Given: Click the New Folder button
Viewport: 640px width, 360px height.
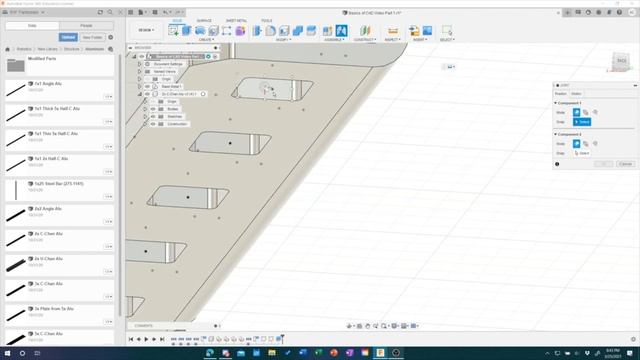Looking at the screenshot, I should [x=92, y=37].
